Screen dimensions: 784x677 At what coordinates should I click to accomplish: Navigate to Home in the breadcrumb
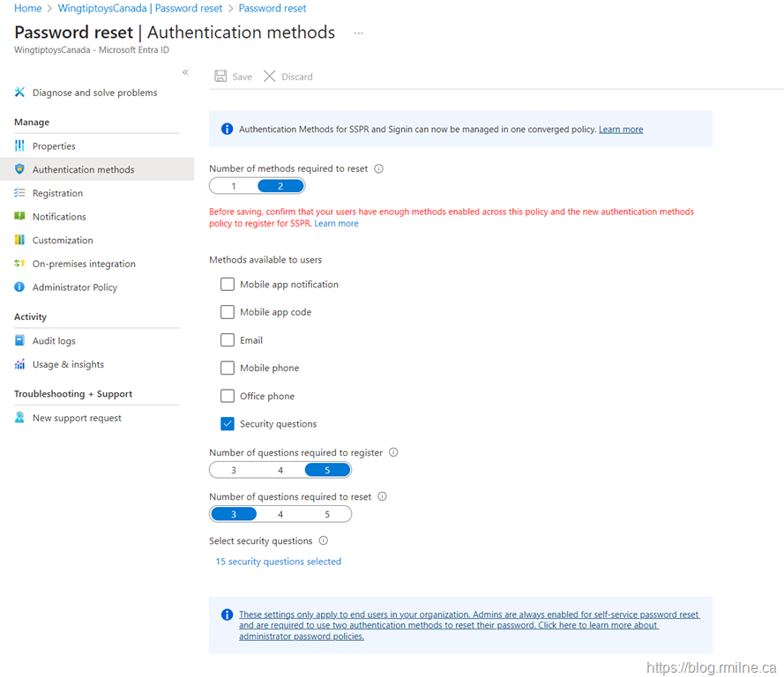[x=28, y=8]
